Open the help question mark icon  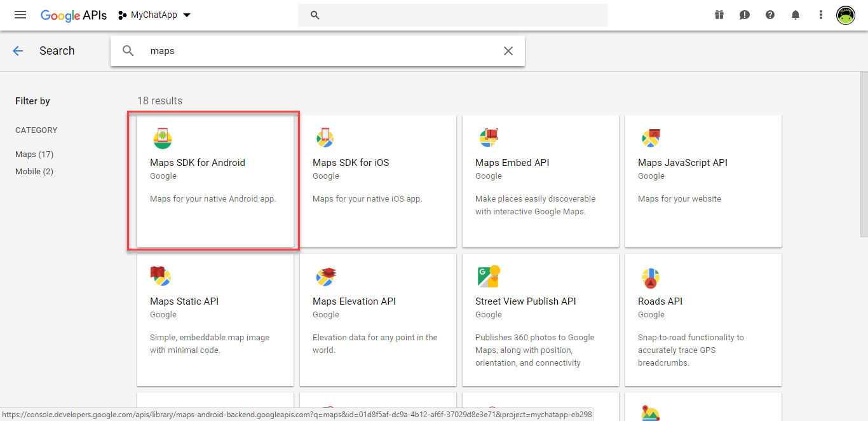pyautogui.click(x=770, y=15)
